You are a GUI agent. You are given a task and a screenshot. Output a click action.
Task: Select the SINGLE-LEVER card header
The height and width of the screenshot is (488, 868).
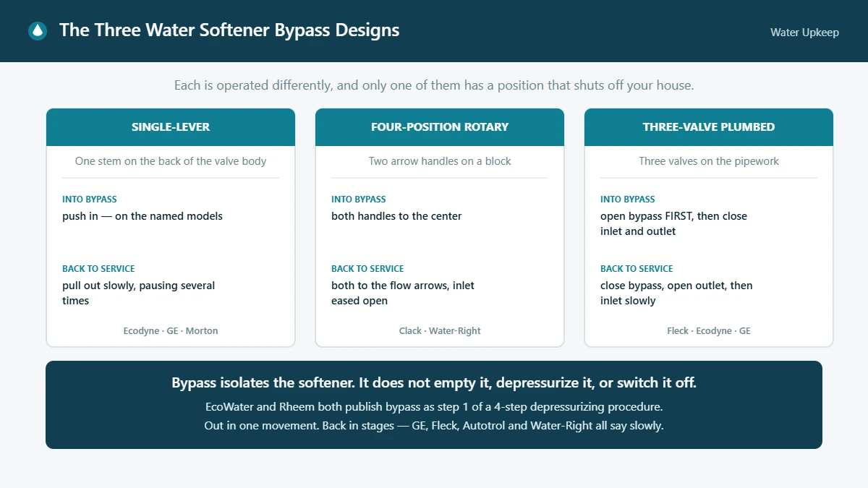(x=171, y=127)
